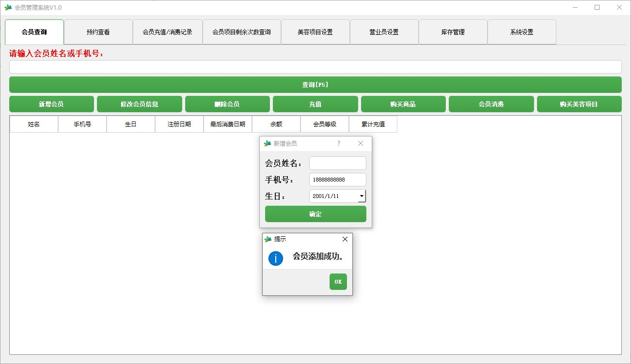
Task: Click the leaf icon in the 新增会员 dialog
Action: (x=268, y=143)
